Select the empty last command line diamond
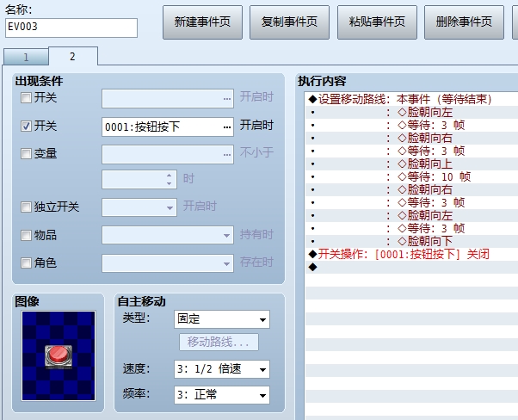 click(312, 267)
